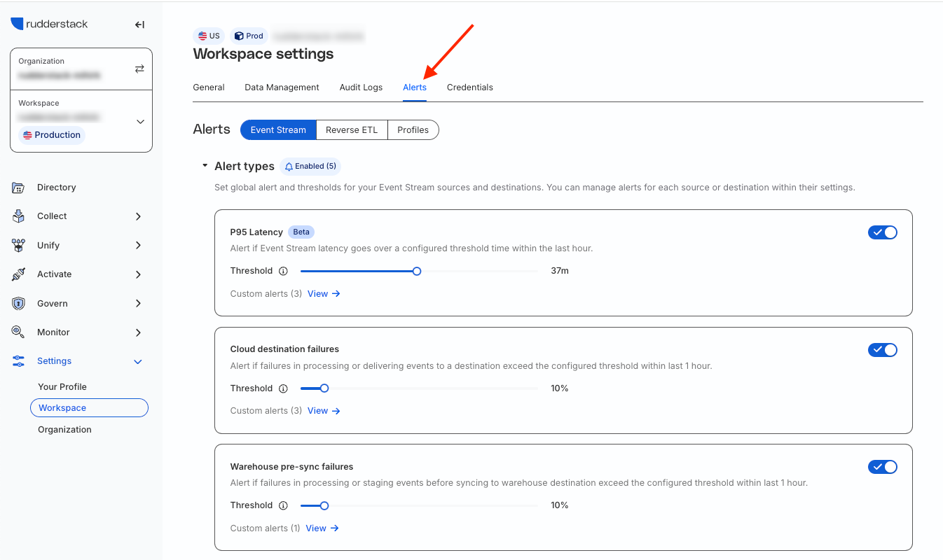The height and width of the screenshot is (560, 943).
Task: Collapse the Alert types section triangle
Action: pos(205,167)
